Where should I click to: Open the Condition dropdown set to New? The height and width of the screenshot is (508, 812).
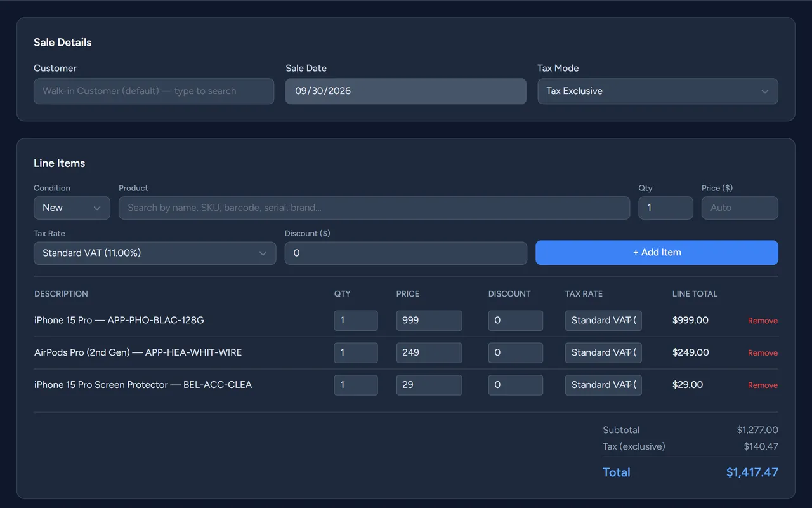point(72,208)
